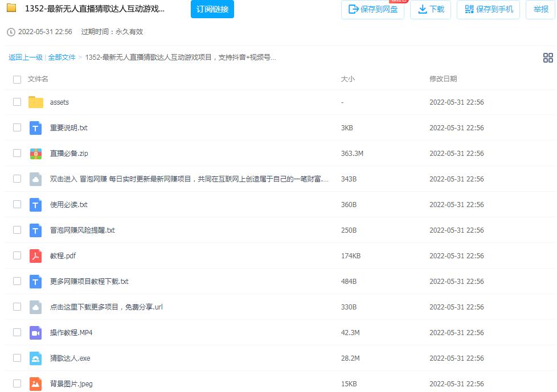Click the 猜歌达人.exe application icon
The image size is (557, 392).
click(x=36, y=358)
